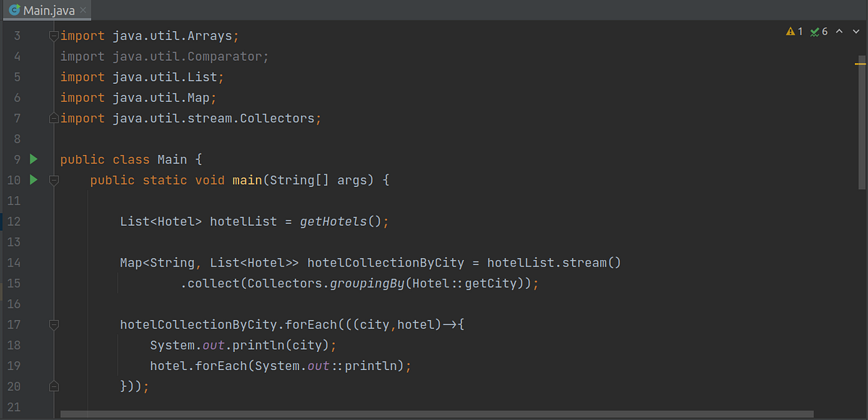This screenshot has height=420, width=868.
Task: Jump to next problem using the down chevron
Action: [x=856, y=31]
